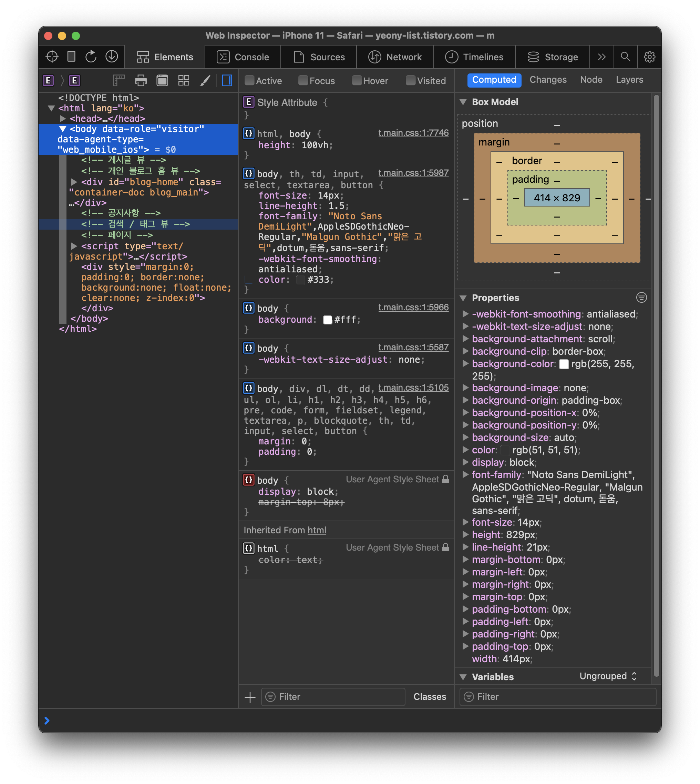The height and width of the screenshot is (784, 700).
Task: Click the Classes button
Action: [430, 697]
